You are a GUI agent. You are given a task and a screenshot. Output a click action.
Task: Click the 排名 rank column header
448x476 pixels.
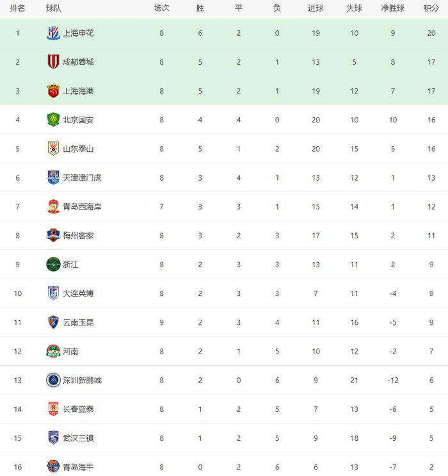point(17,8)
